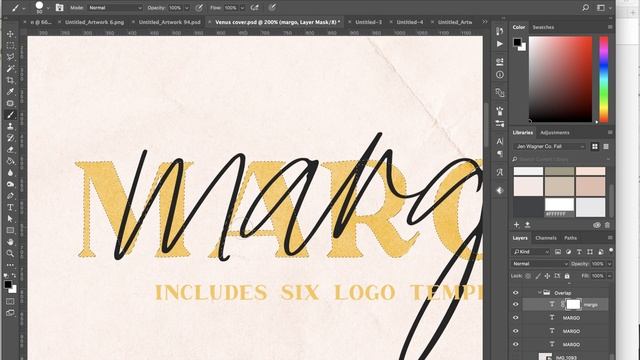Viewport: 640px width, 360px height.
Task: Switch to the Swatches tab
Action: click(543, 27)
